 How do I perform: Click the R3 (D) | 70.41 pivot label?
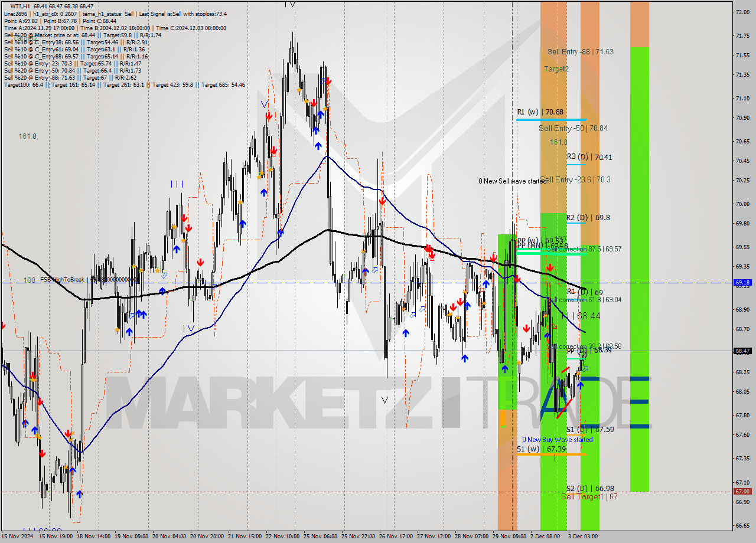tap(589, 157)
